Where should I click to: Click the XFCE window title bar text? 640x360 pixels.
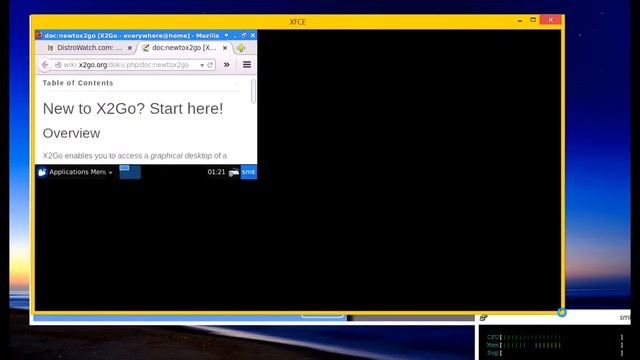[298, 22]
